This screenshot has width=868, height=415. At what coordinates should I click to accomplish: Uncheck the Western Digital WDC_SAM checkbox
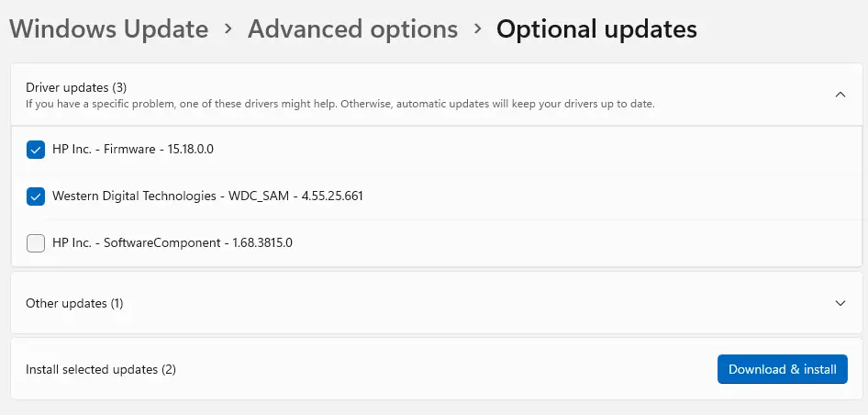(36, 196)
